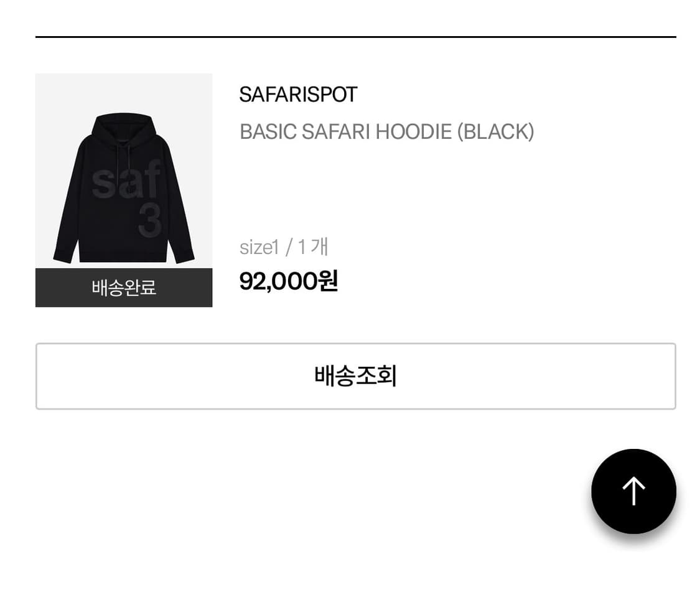700x612 pixels.
Task: Click the word HOODIE in product name
Action: [413, 132]
